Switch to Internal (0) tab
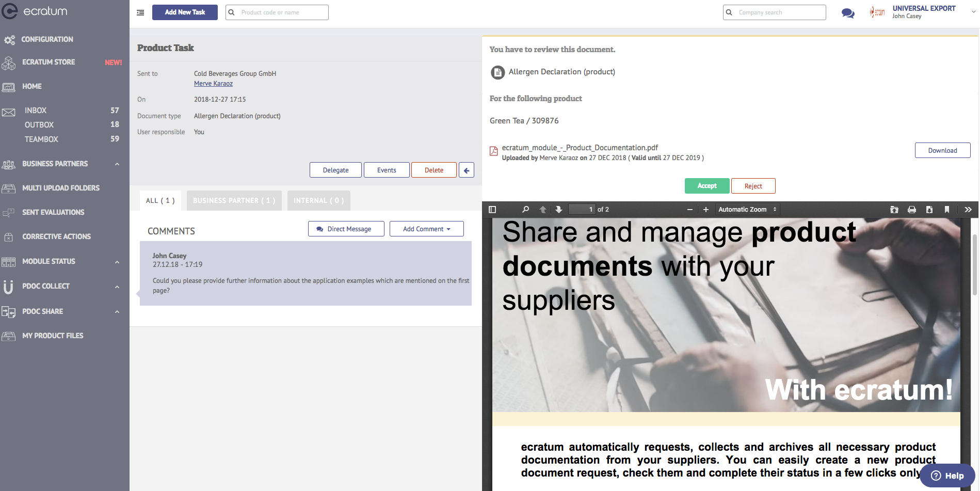This screenshot has width=980, height=491. pyautogui.click(x=319, y=201)
